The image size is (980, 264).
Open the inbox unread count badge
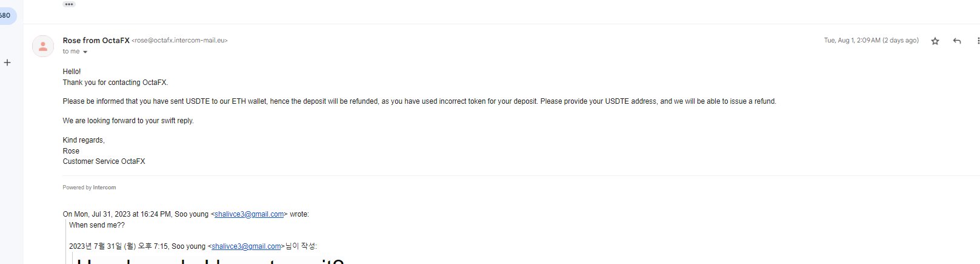tap(7, 16)
